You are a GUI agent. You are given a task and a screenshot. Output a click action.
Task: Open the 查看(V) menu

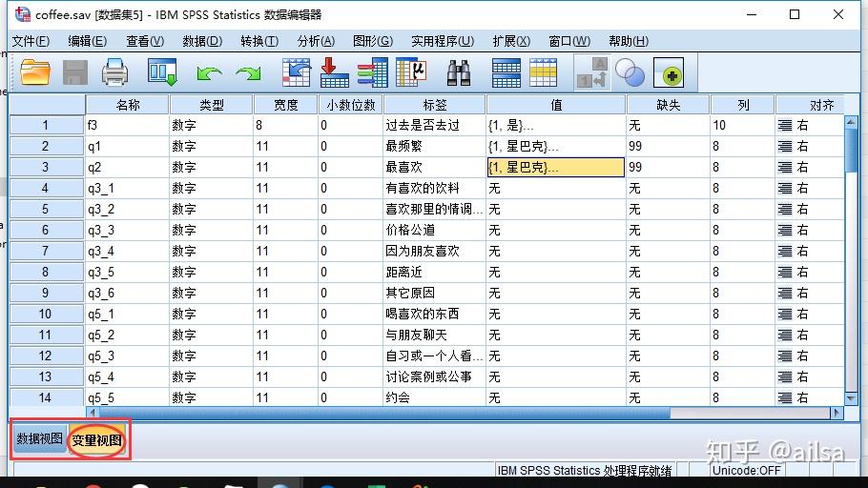[145, 41]
